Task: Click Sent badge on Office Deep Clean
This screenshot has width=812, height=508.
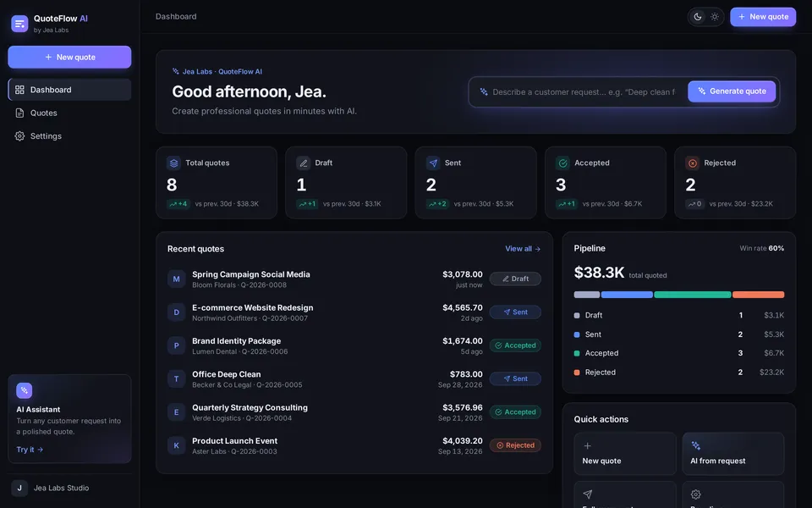Action: (515, 379)
